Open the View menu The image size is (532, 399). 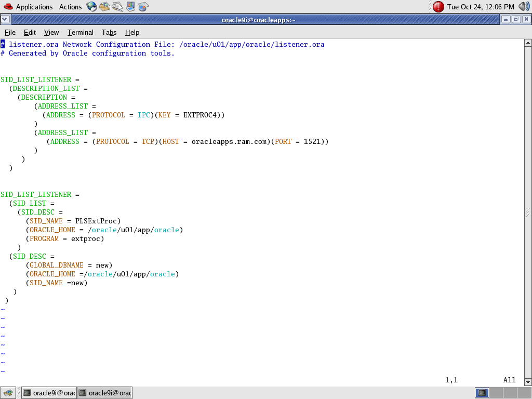point(51,32)
